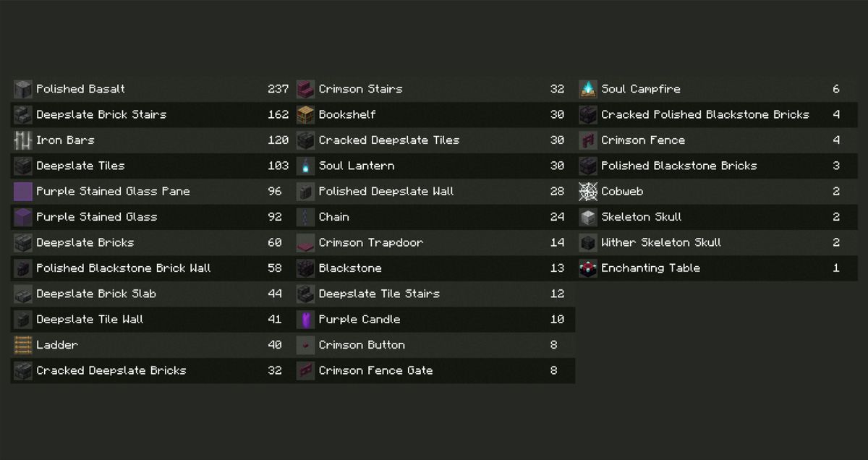Screen dimensions: 868x460
Task: Select the Soul Lantern icon
Action: (306, 166)
